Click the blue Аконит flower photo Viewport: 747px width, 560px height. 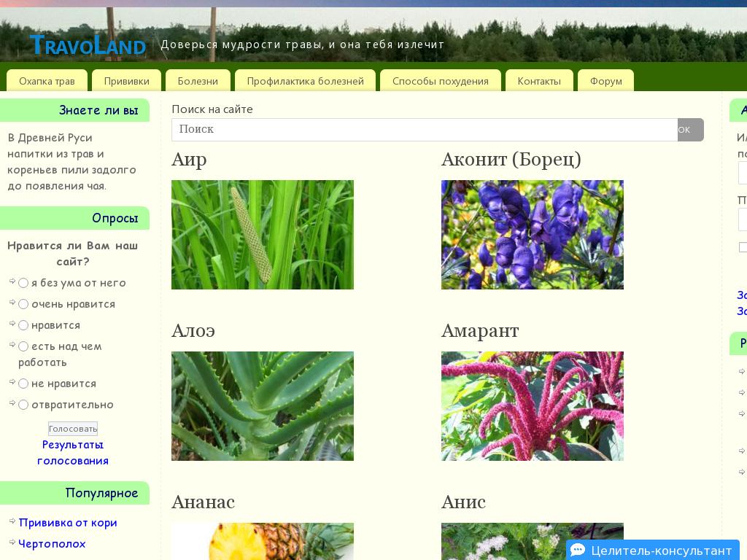pyautogui.click(x=533, y=235)
